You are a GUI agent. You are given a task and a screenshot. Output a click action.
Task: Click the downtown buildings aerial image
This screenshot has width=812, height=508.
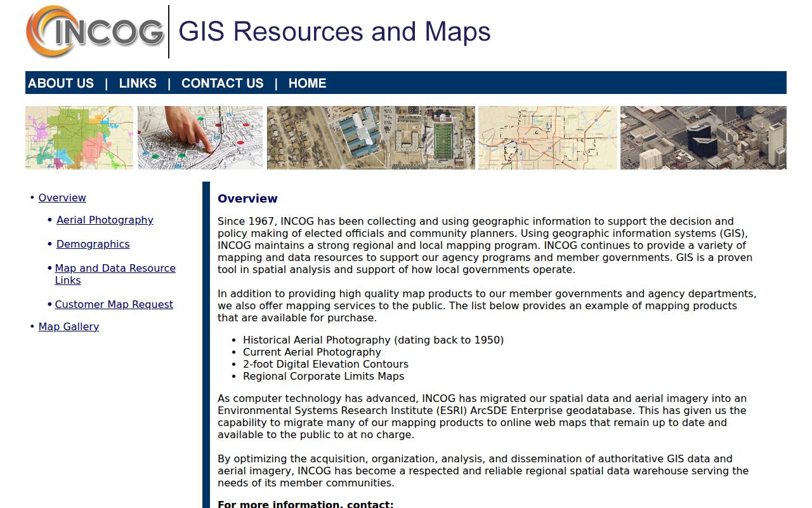[704, 138]
